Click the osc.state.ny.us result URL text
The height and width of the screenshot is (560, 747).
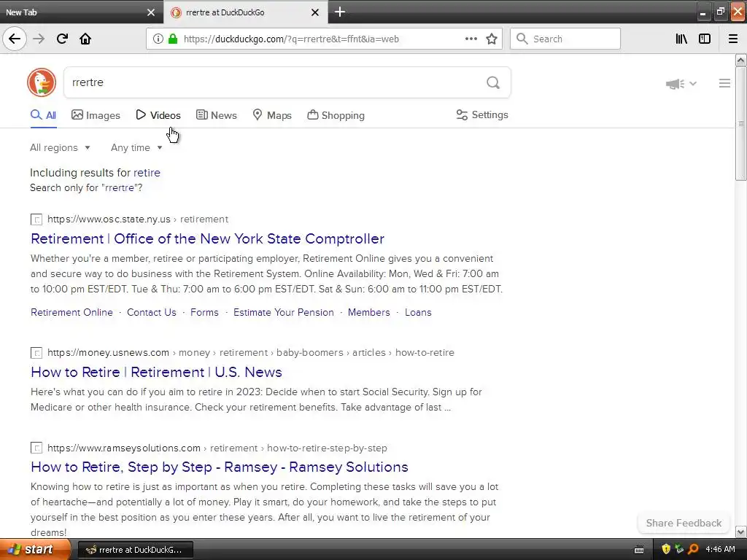(138, 219)
